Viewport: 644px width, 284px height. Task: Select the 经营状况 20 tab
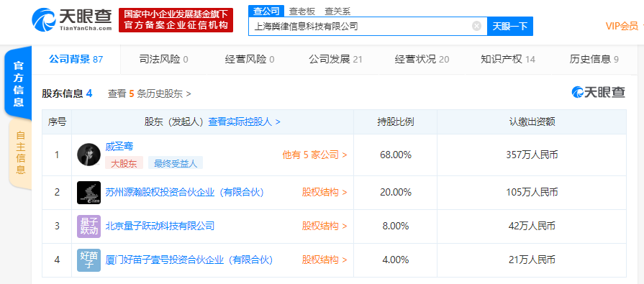(x=422, y=60)
